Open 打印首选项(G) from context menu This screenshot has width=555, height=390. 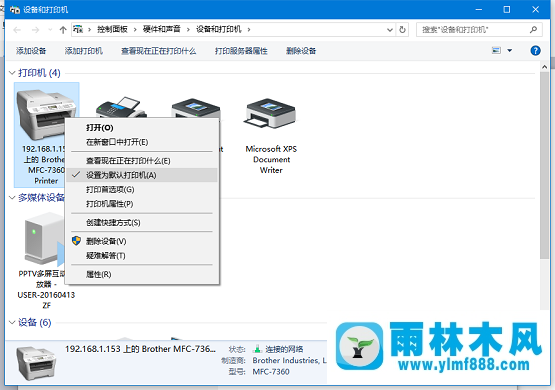pos(142,190)
